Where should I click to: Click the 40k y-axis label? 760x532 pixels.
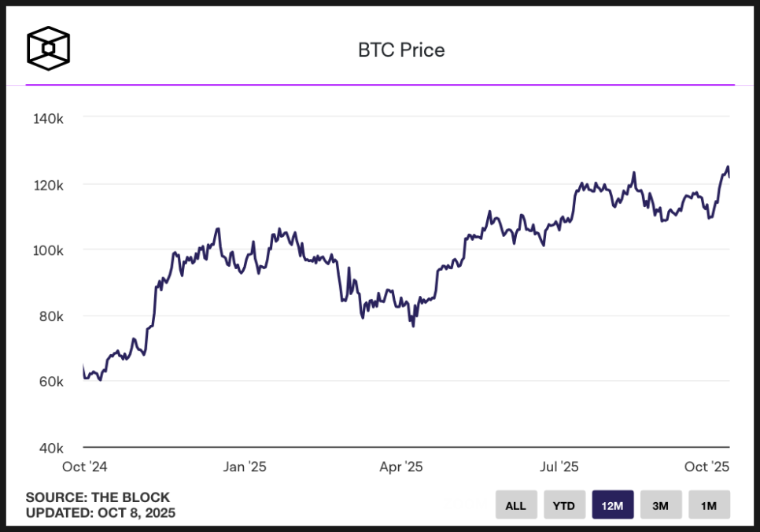[50, 448]
